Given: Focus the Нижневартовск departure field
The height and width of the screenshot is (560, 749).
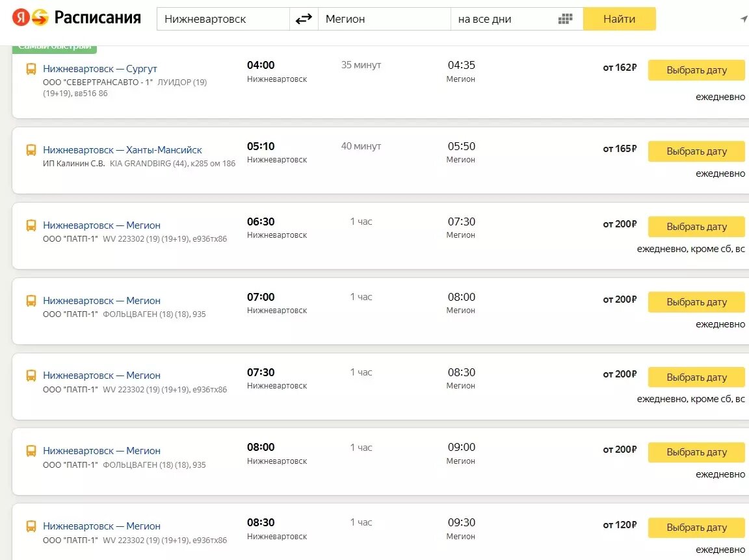Looking at the screenshot, I should click(223, 19).
